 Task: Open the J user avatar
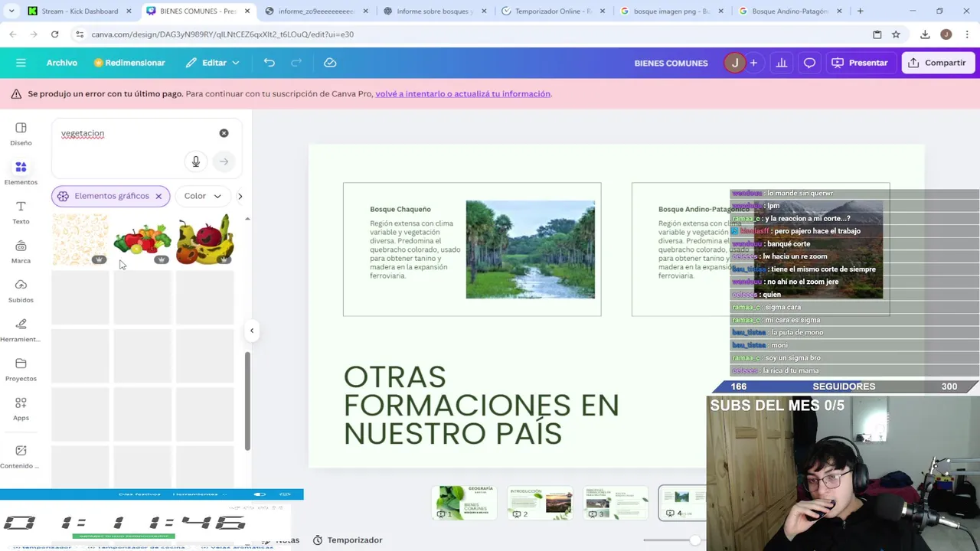pyautogui.click(x=735, y=63)
